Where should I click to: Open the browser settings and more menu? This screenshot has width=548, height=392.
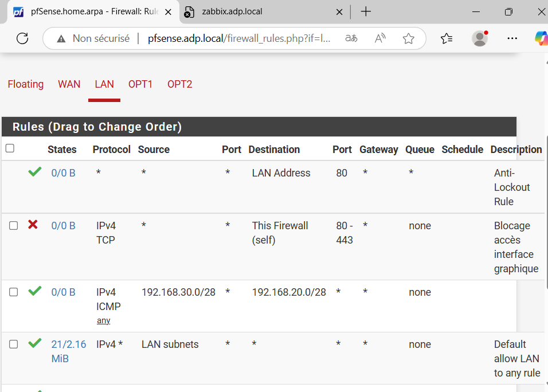click(512, 38)
